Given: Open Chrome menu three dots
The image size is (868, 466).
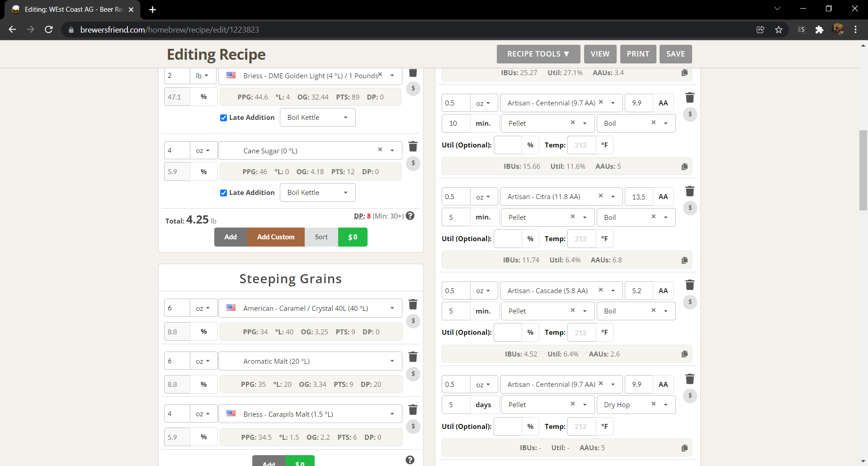Looking at the screenshot, I should [855, 29].
